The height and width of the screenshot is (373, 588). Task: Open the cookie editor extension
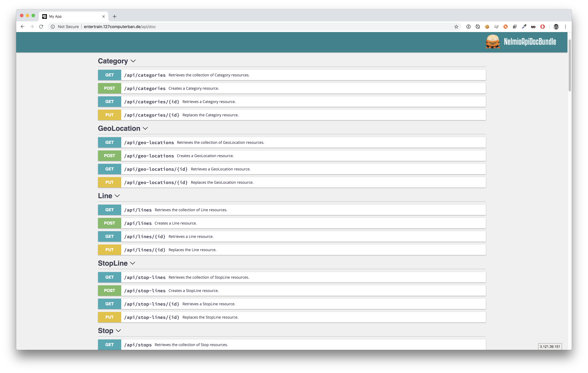487,27
